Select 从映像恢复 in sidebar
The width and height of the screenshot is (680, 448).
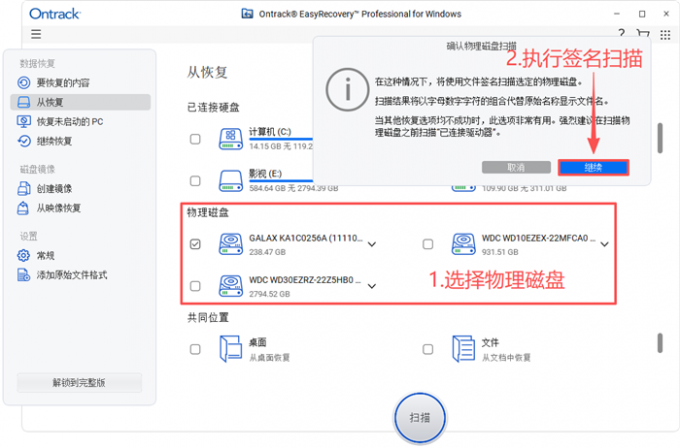click(81, 208)
